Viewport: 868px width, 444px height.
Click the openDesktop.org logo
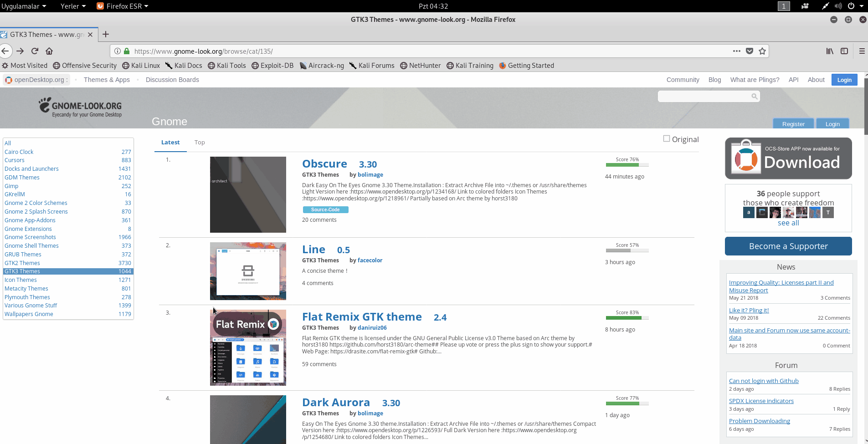point(9,80)
